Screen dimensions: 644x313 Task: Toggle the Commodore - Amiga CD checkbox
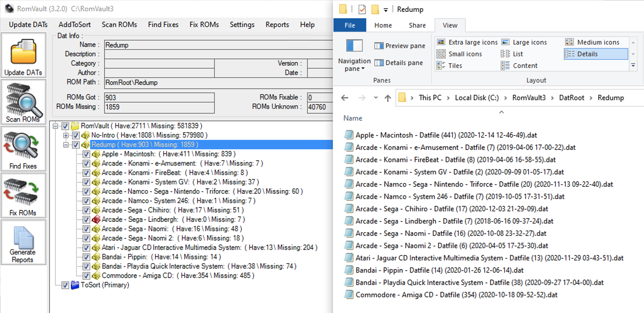point(86,276)
